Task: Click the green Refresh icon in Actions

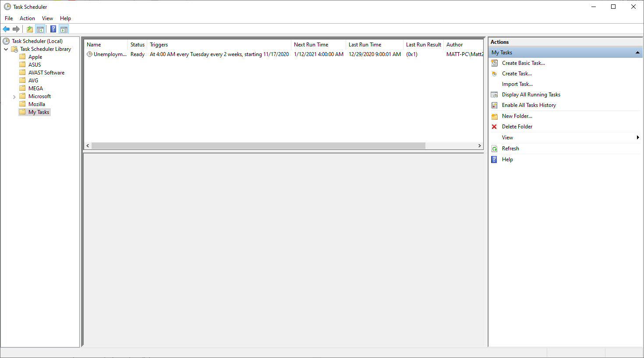Action: [494, 149]
